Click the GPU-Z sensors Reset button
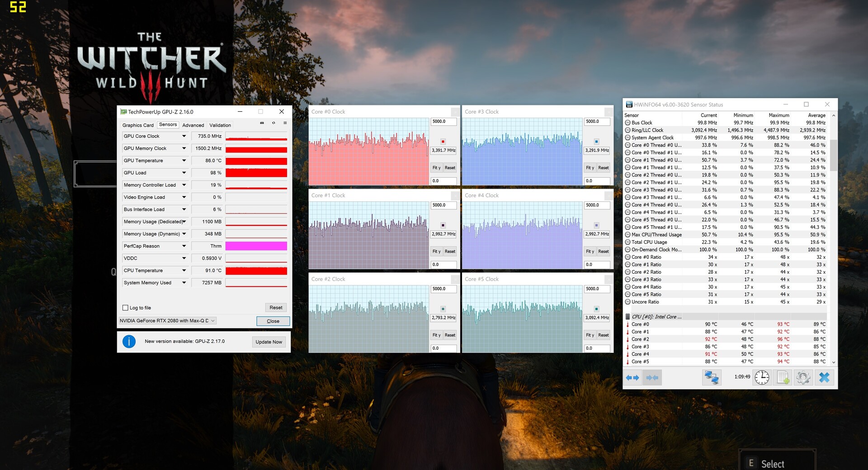The width and height of the screenshot is (868, 470). tap(276, 308)
